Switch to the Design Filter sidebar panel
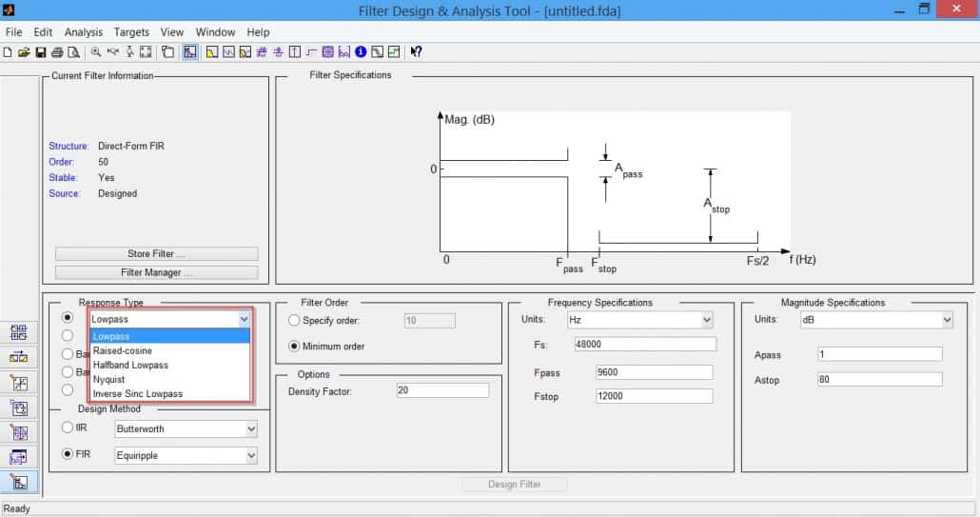Viewport: 980px width, 517px height. click(x=19, y=482)
